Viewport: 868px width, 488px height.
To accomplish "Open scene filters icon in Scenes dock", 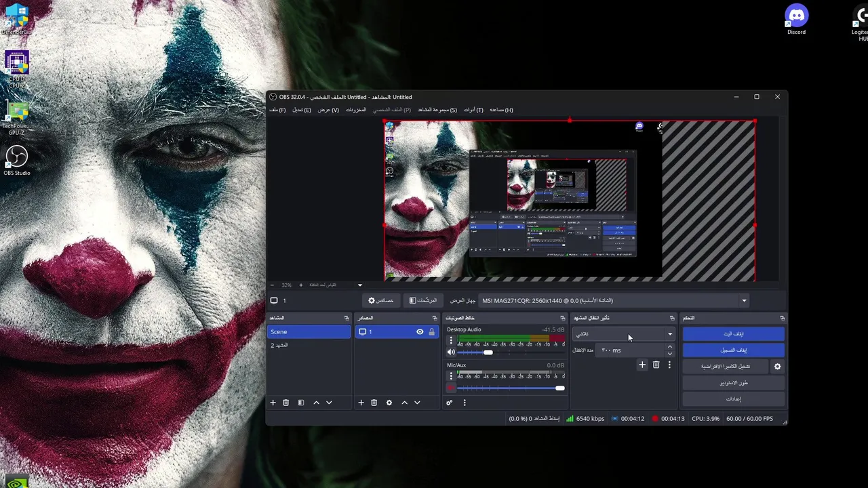I will (x=301, y=403).
